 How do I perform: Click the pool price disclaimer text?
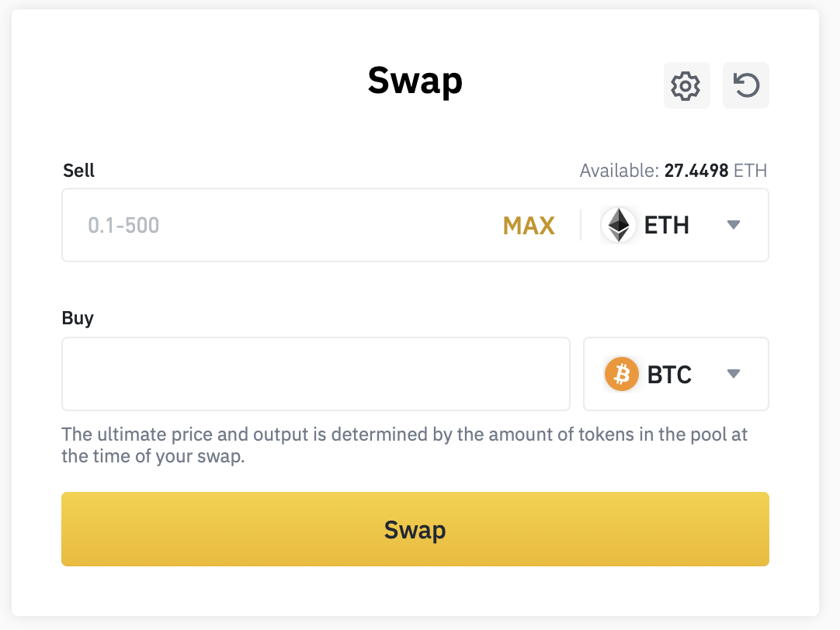404,445
